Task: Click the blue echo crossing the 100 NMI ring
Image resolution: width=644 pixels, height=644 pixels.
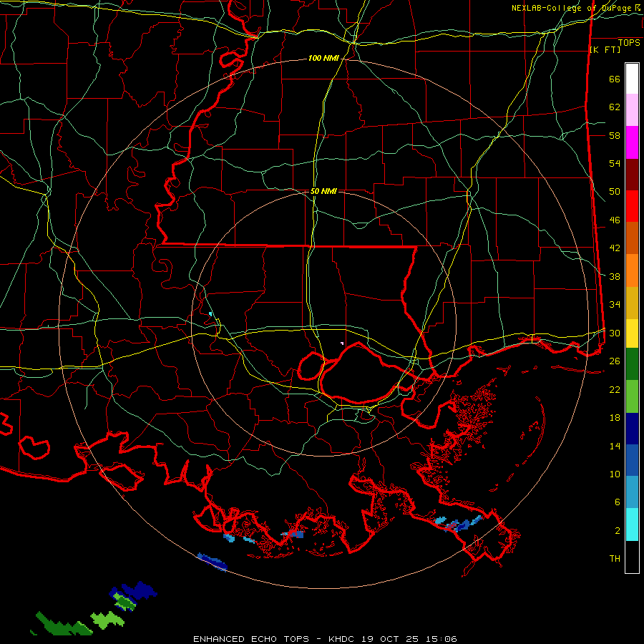Action: tap(212, 562)
